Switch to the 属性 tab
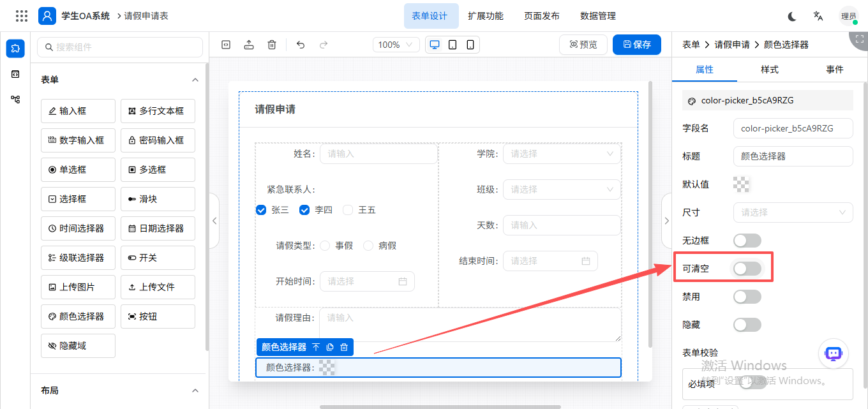 [705, 70]
